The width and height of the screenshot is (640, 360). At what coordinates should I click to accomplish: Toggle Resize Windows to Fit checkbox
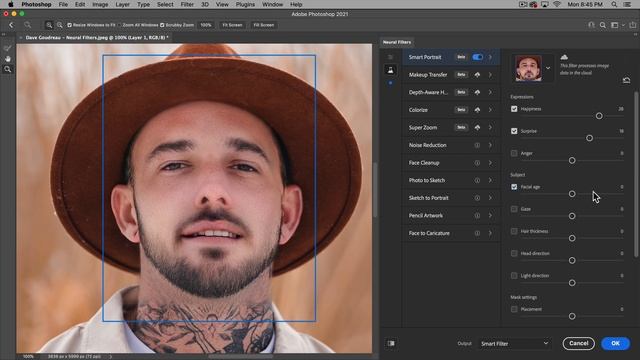click(69, 25)
